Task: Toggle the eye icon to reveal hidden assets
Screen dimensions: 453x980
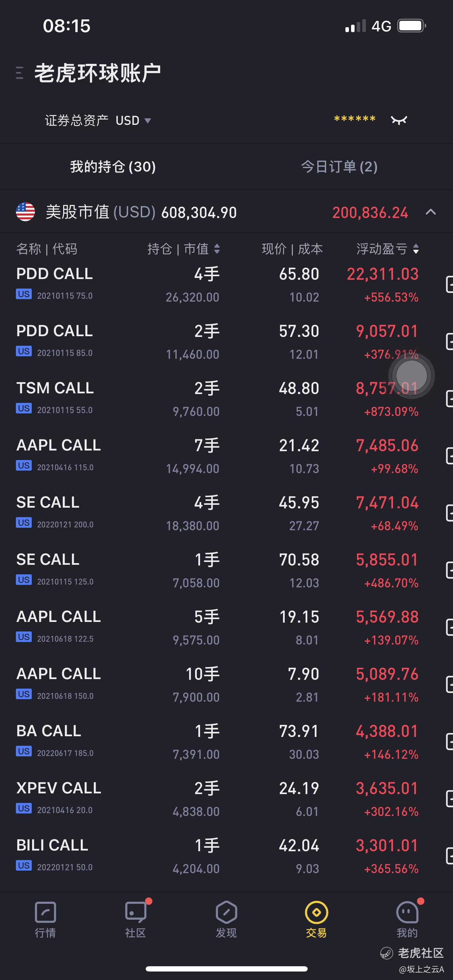Action: tap(399, 120)
